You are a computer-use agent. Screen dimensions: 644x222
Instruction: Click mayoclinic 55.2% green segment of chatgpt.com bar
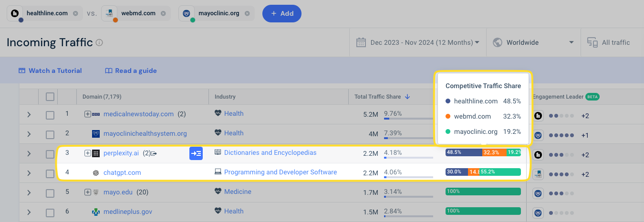[500, 172]
